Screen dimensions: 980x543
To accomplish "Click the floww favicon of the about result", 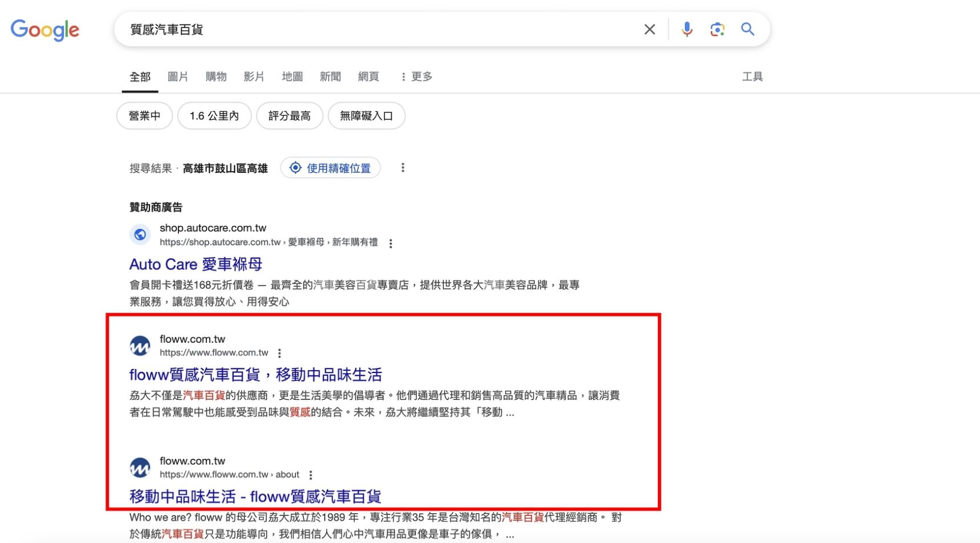I will pyautogui.click(x=140, y=467).
